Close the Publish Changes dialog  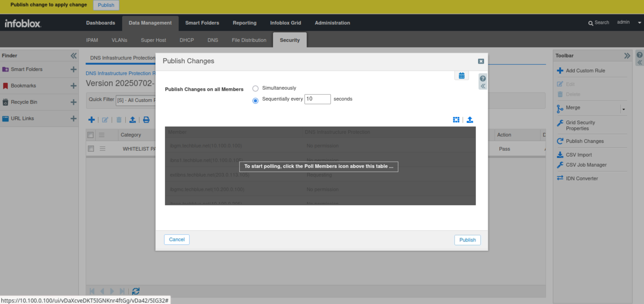coord(481,61)
